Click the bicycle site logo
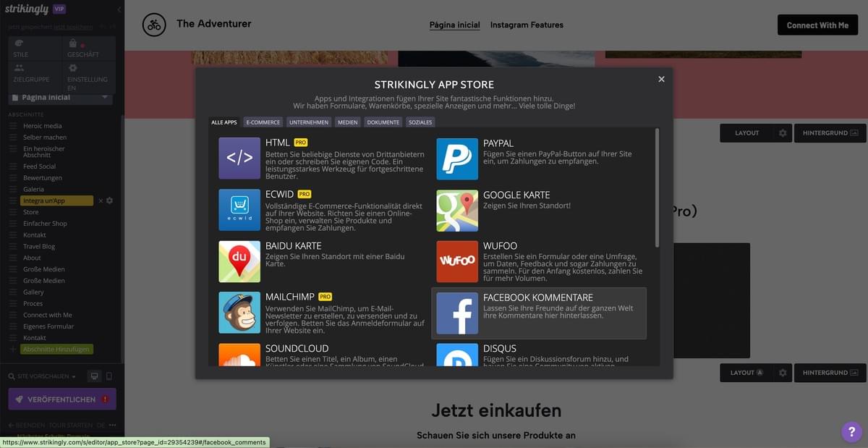Screen dimensions: 868x448 coord(154,25)
